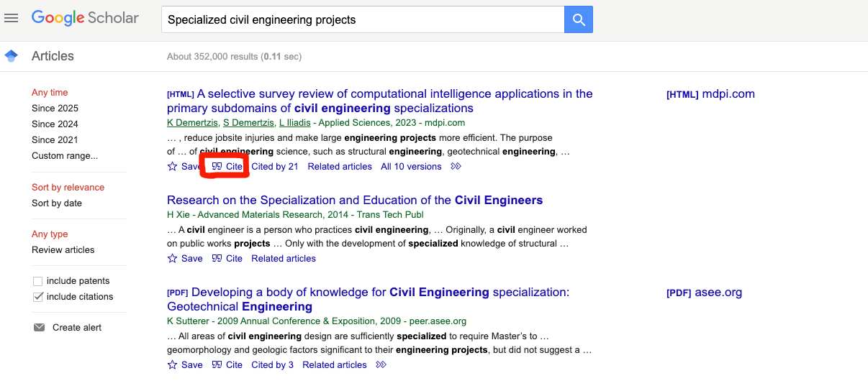Viewport: 868px width, 386px height.
Task: Click the blue Articles graduation cap icon
Action: tap(11, 56)
